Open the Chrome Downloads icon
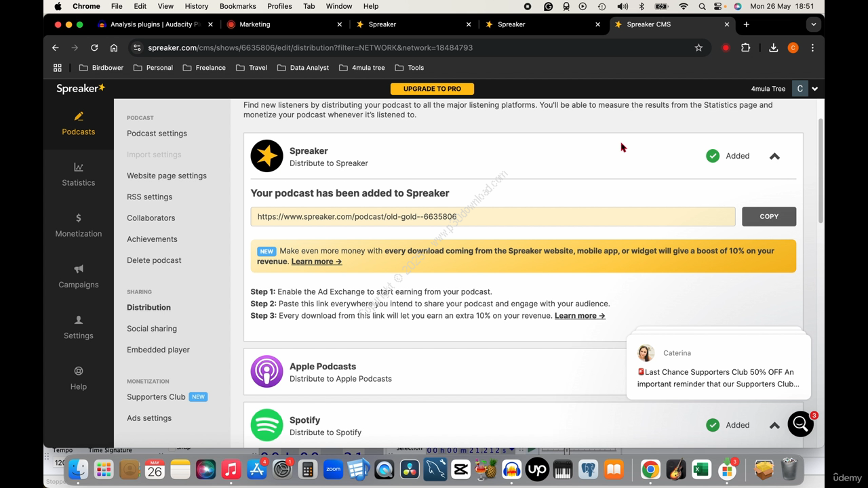868x488 pixels. (x=773, y=47)
